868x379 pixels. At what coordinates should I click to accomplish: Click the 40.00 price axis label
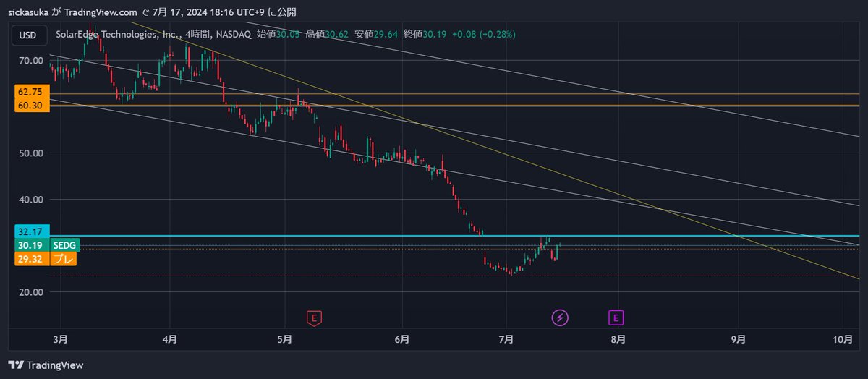[32, 200]
